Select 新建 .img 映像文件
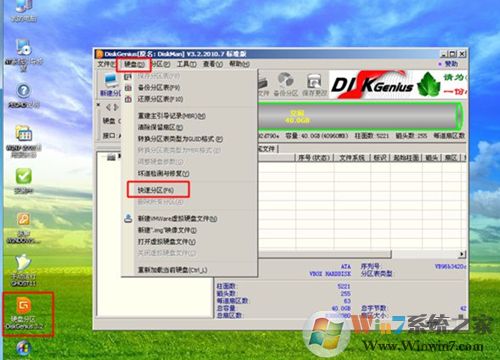 tap(167, 230)
